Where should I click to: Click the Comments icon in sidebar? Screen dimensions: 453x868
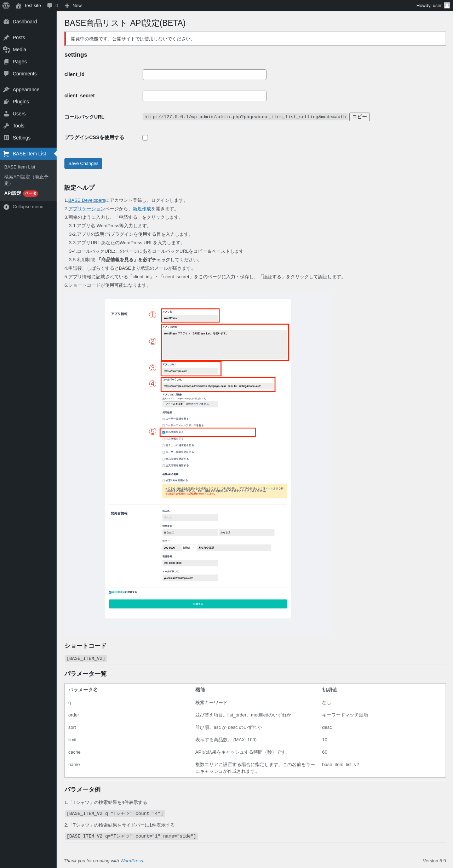[x=6, y=74]
